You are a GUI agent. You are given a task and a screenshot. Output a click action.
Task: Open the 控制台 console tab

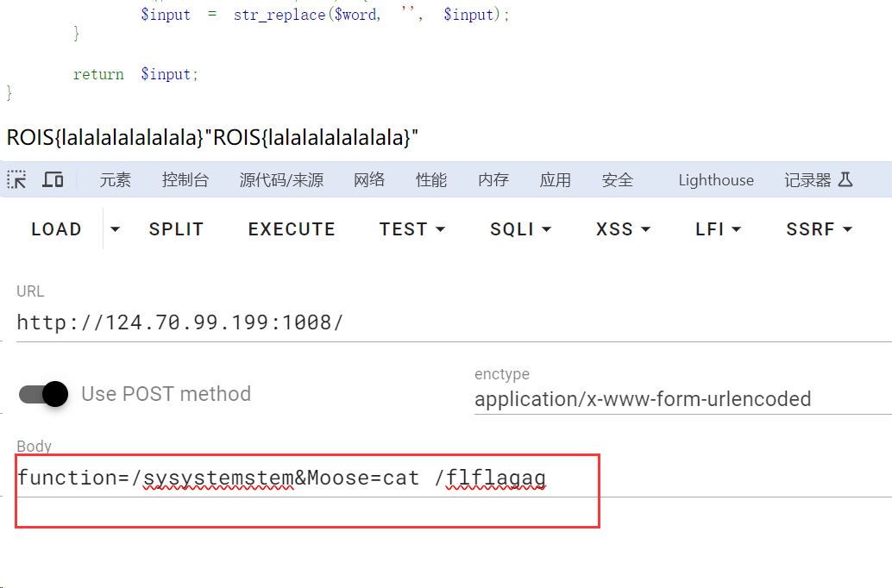tap(185, 179)
